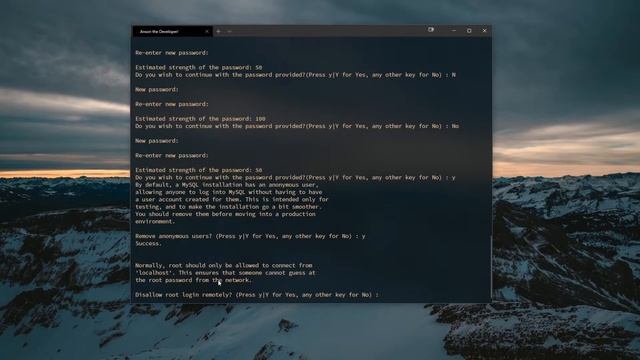The height and width of the screenshot is (360, 640).
Task: Close the 'Aman the Developer' tab
Action: pyautogui.click(x=207, y=31)
